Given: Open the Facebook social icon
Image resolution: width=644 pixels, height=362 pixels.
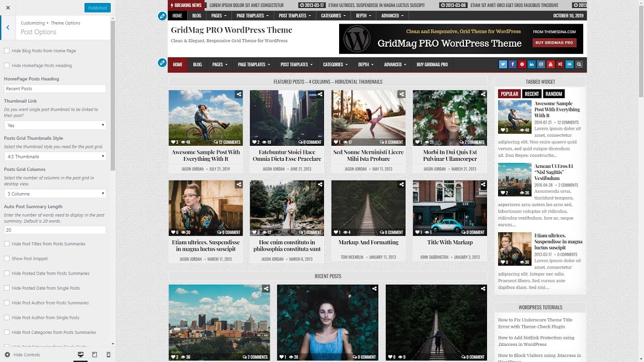Looking at the screenshot, I should coord(512,64).
